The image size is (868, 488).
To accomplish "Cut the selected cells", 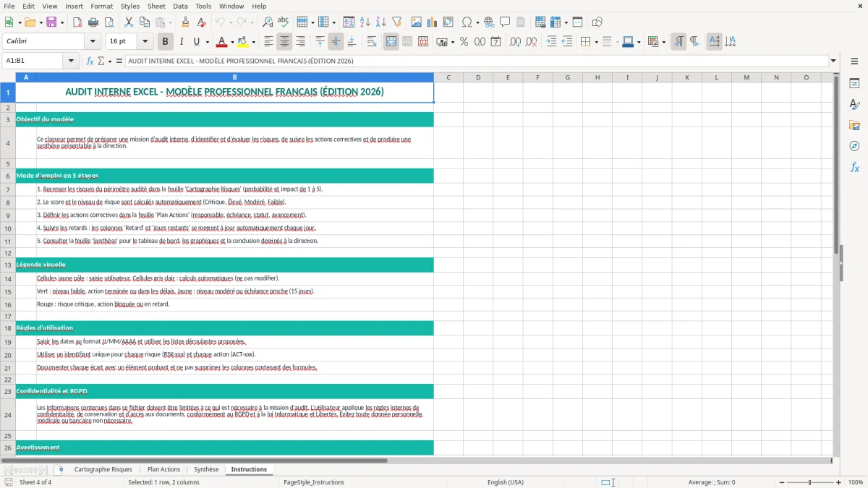I will [x=128, y=22].
